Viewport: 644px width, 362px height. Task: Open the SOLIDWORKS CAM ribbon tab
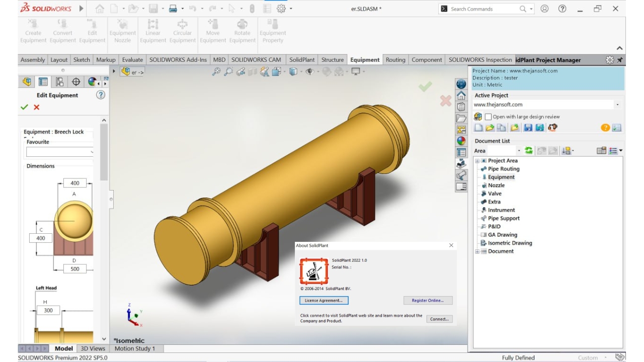click(256, 59)
